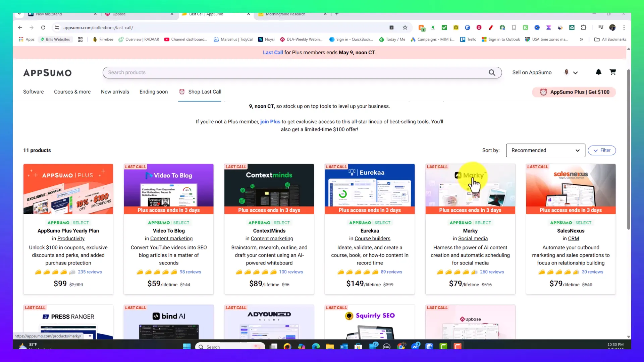Screen dimensions: 644x362
Task: Open the Social media category link under Marky
Action: point(473,238)
